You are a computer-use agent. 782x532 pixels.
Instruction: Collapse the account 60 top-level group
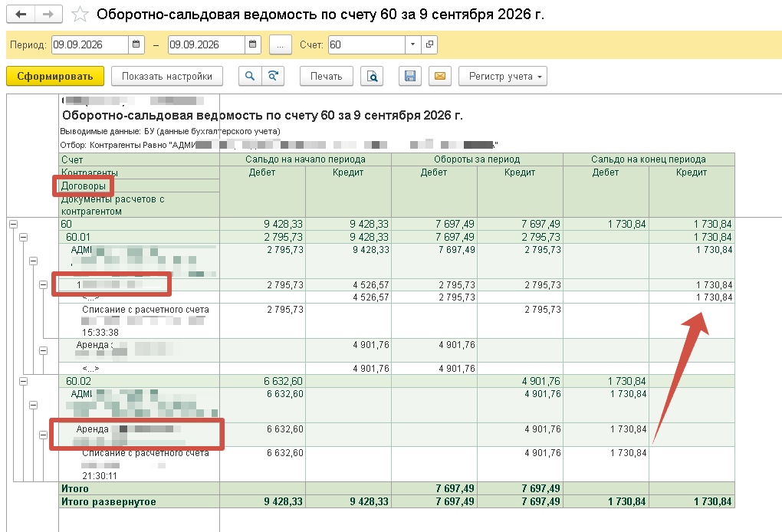tap(14, 225)
